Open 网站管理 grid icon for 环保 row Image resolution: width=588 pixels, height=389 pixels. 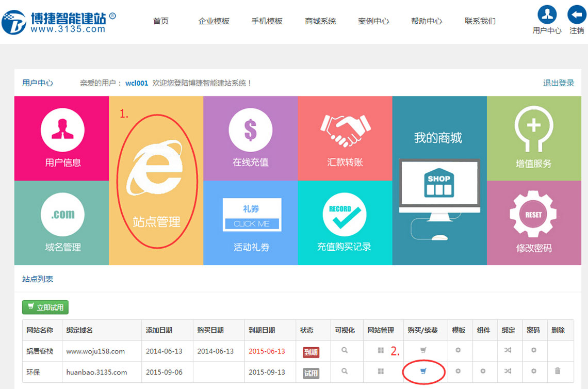(381, 371)
